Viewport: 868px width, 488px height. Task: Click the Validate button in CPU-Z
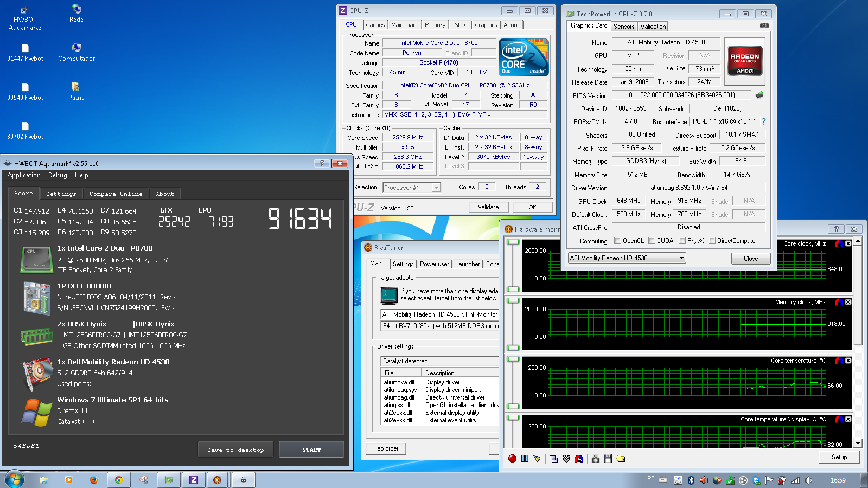[x=488, y=207]
